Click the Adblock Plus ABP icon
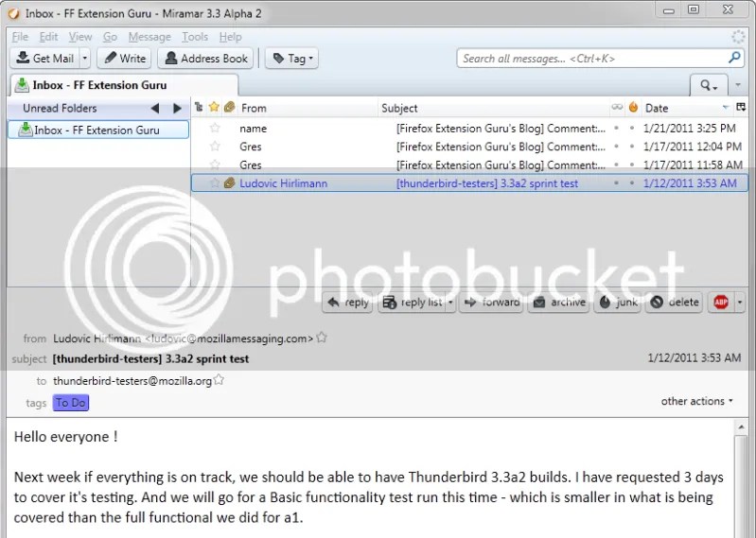 click(721, 303)
